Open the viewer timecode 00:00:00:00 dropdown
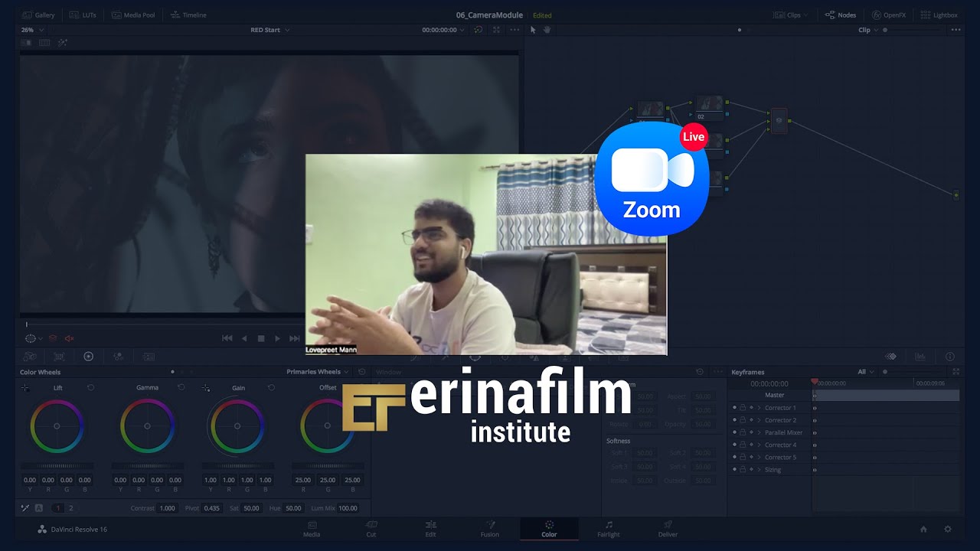This screenshot has height=551, width=980. [x=444, y=30]
